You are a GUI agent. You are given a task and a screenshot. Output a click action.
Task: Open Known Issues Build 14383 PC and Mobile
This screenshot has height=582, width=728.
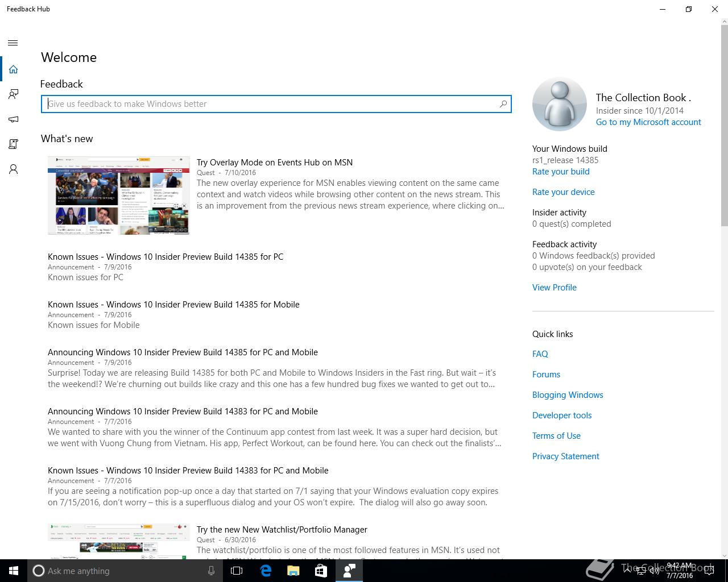[188, 471]
